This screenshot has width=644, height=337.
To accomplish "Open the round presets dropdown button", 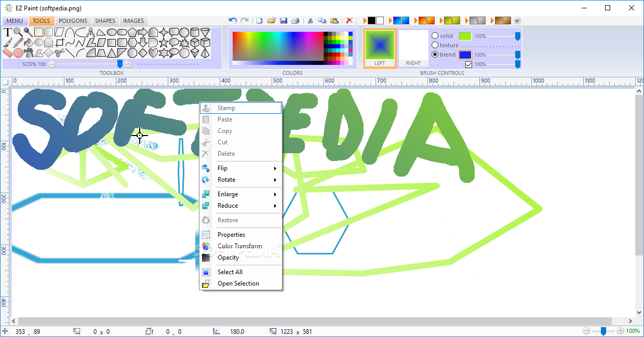I will pyautogui.click(x=517, y=21).
